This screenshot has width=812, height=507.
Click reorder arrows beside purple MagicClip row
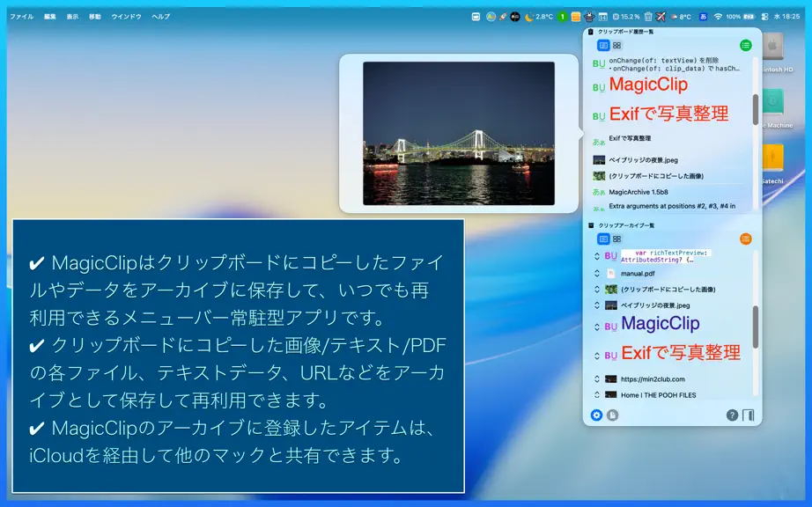tap(596, 327)
